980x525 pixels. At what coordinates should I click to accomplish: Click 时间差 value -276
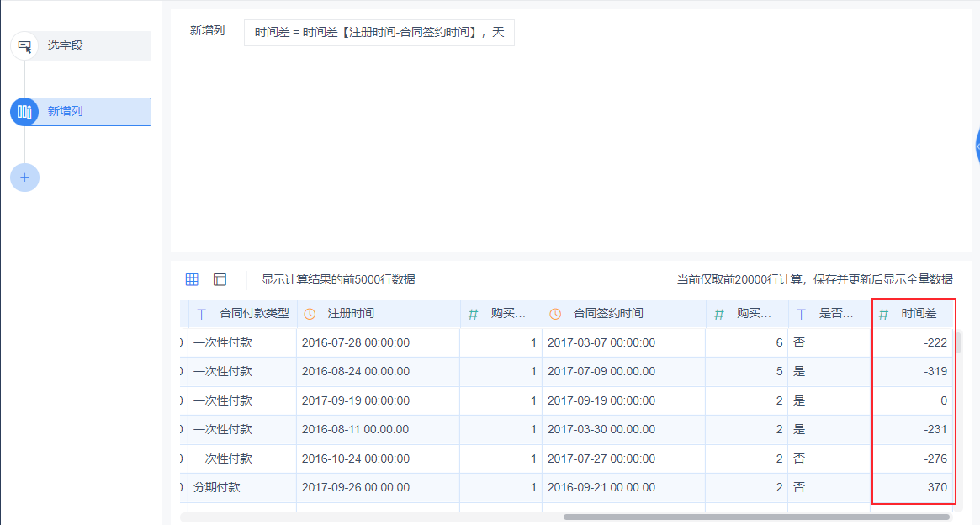tap(935, 459)
